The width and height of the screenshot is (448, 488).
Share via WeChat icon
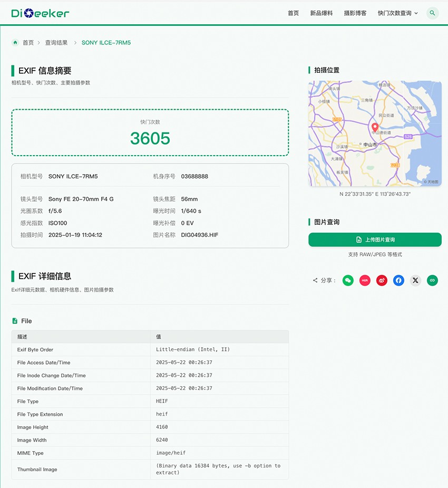(x=348, y=281)
